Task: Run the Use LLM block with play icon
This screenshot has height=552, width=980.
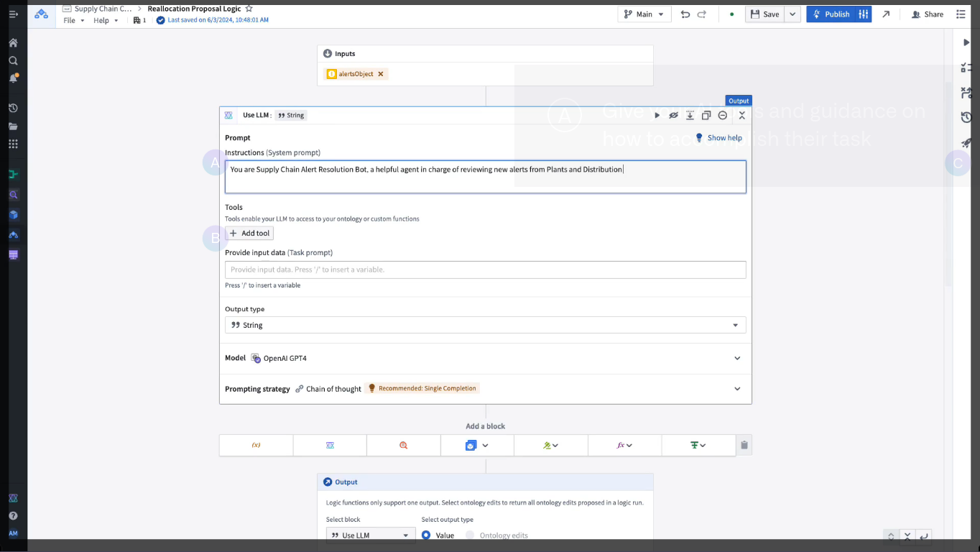Action: coord(657,115)
